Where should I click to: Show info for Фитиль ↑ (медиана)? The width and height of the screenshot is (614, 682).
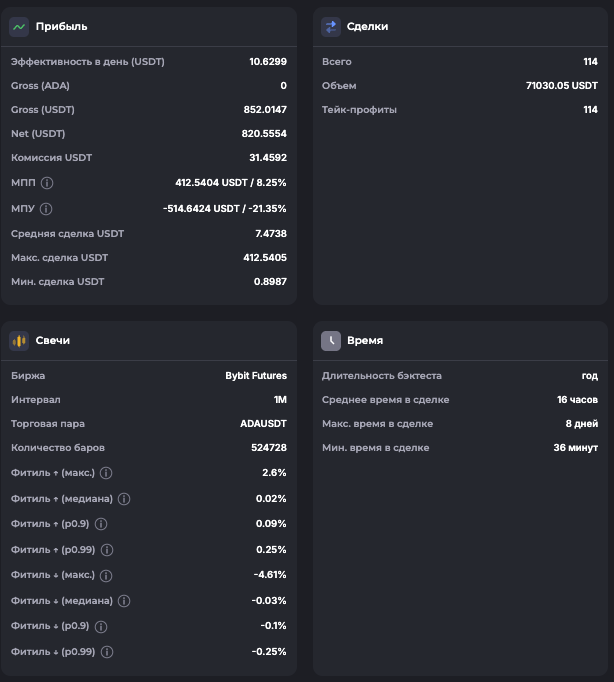[124, 499]
